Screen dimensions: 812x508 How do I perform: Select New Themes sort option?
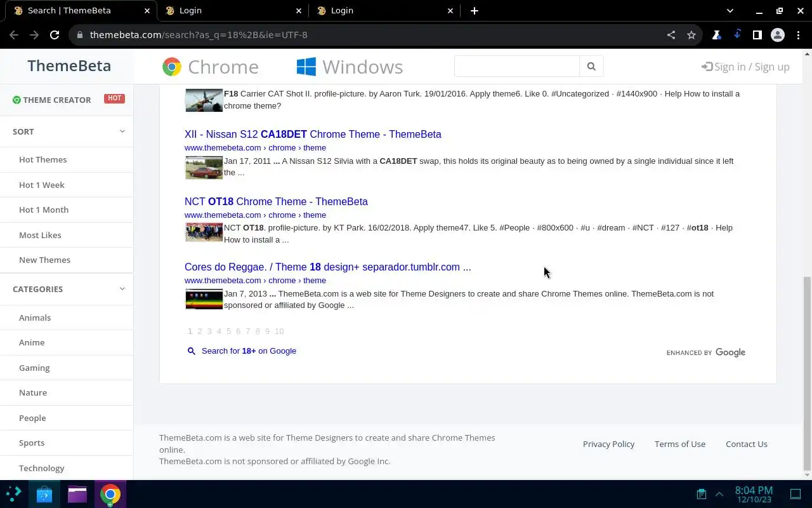(x=44, y=260)
